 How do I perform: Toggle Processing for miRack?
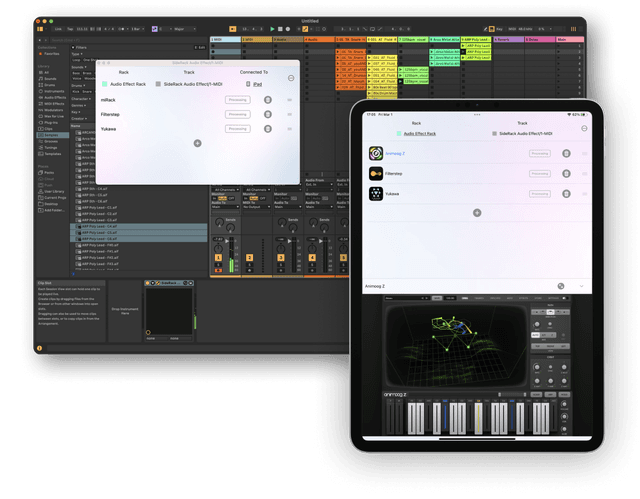click(237, 101)
